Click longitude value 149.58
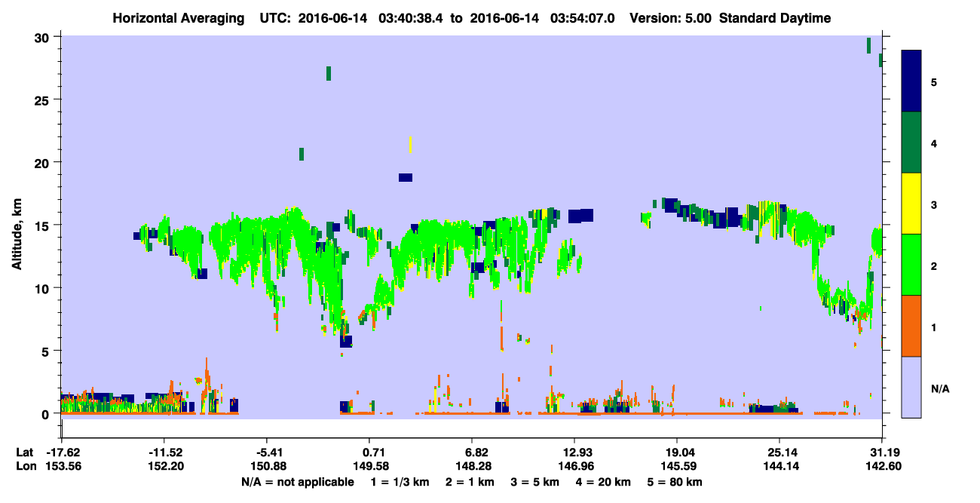 pos(369,467)
